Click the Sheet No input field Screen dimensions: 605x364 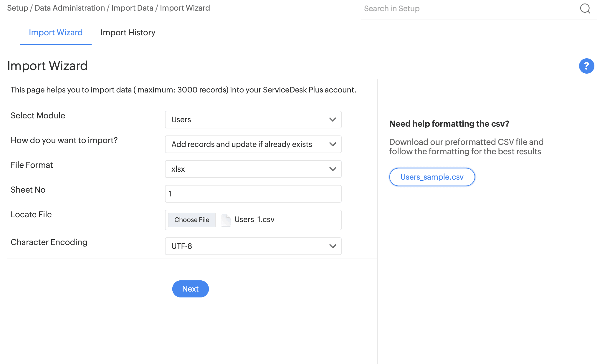pyautogui.click(x=253, y=194)
